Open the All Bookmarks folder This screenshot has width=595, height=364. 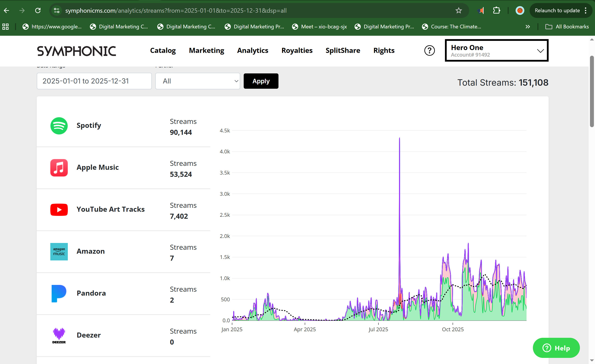click(567, 26)
